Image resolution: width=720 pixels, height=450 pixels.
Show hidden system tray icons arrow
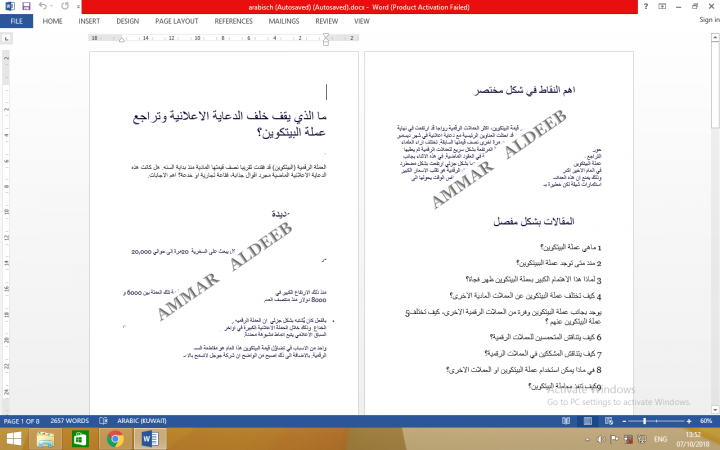[587, 440]
